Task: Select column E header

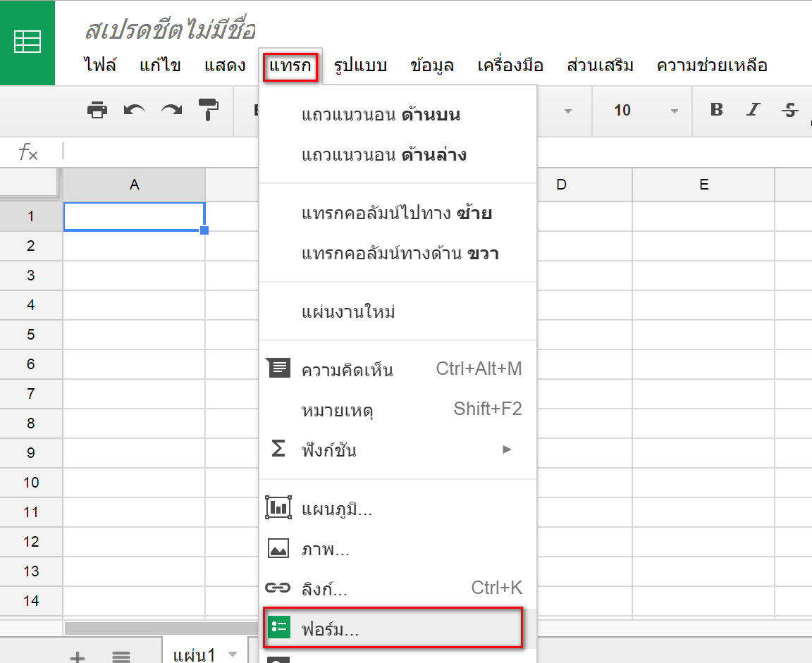Action: [x=703, y=185]
